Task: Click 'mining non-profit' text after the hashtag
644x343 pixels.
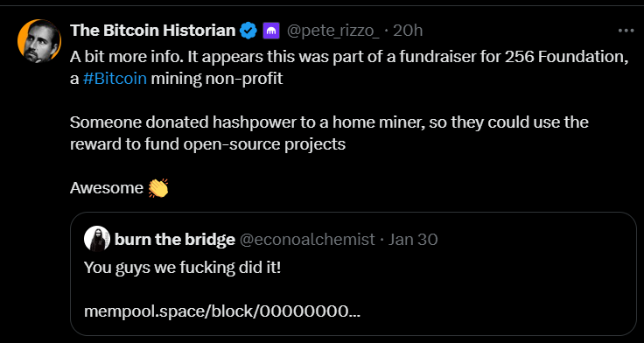Action: [x=217, y=79]
